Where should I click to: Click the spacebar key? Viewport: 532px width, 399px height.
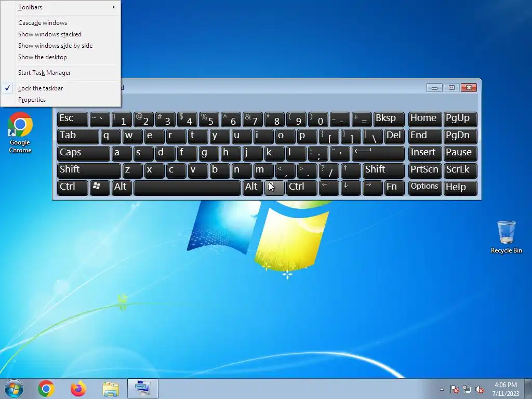187,188
